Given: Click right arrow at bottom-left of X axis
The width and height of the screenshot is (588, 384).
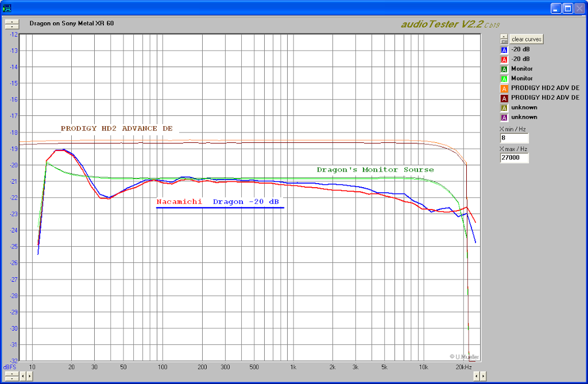Looking at the screenshot, I should (30, 376).
